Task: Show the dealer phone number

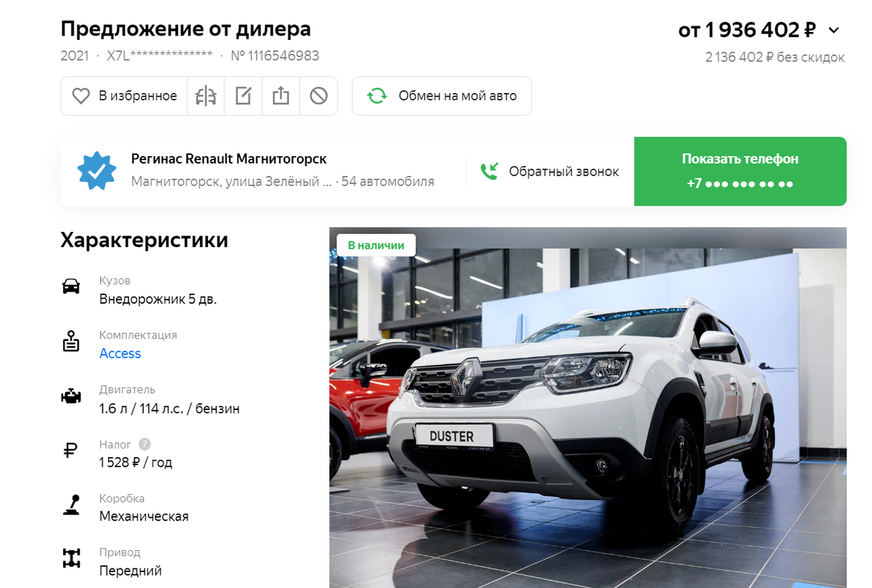Action: point(740,171)
